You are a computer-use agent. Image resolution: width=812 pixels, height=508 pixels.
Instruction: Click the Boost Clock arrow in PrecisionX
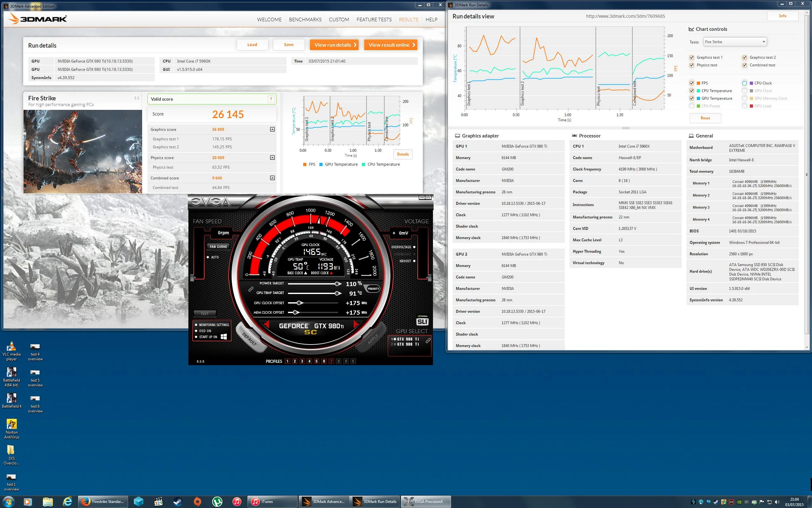pyautogui.click(x=331, y=273)
